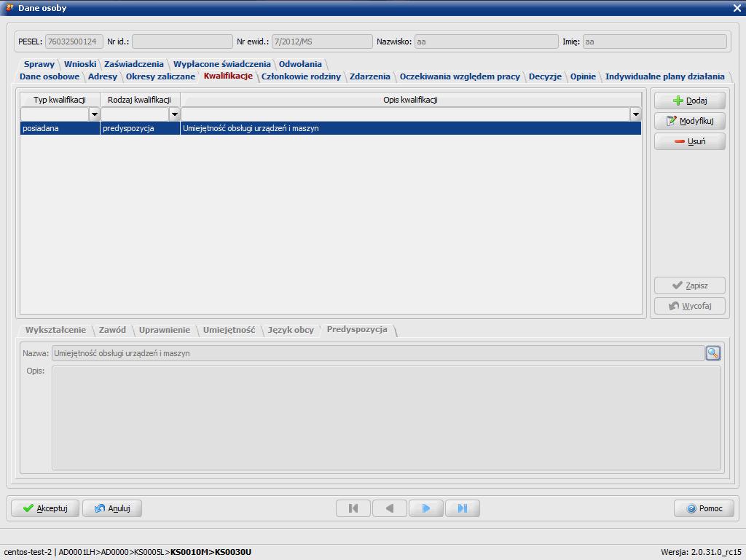746x560 pixels.
Task: Jump to the first record
Action: 353,508
